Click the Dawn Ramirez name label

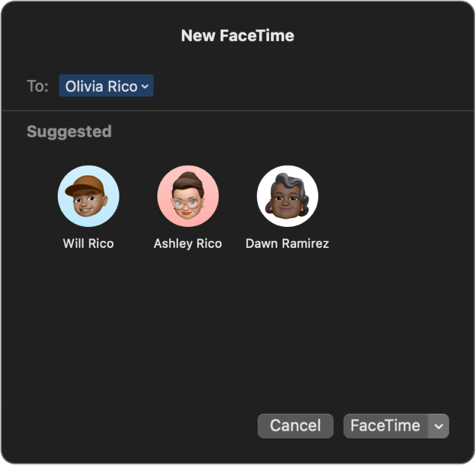287,243
